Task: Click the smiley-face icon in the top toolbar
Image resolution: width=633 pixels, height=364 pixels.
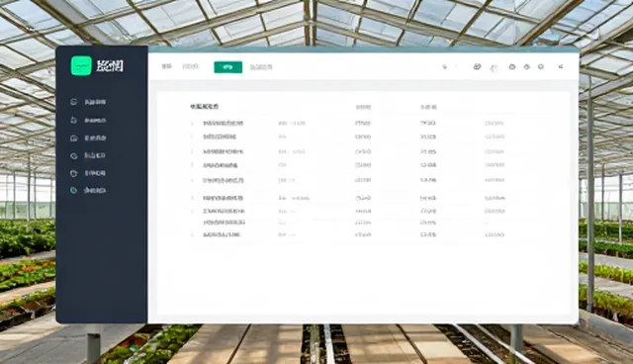Action: (477, 66)
